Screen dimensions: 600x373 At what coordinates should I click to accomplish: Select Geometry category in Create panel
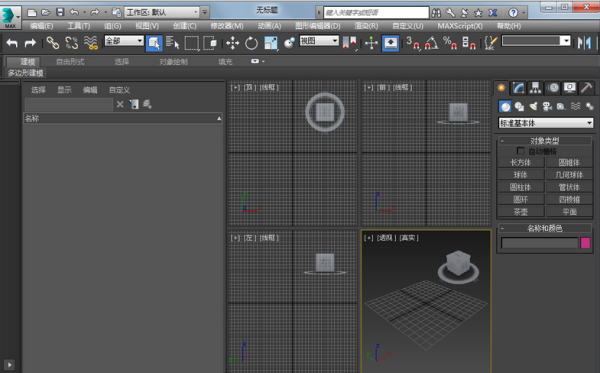pyautogui.click(x=505, y=106)
